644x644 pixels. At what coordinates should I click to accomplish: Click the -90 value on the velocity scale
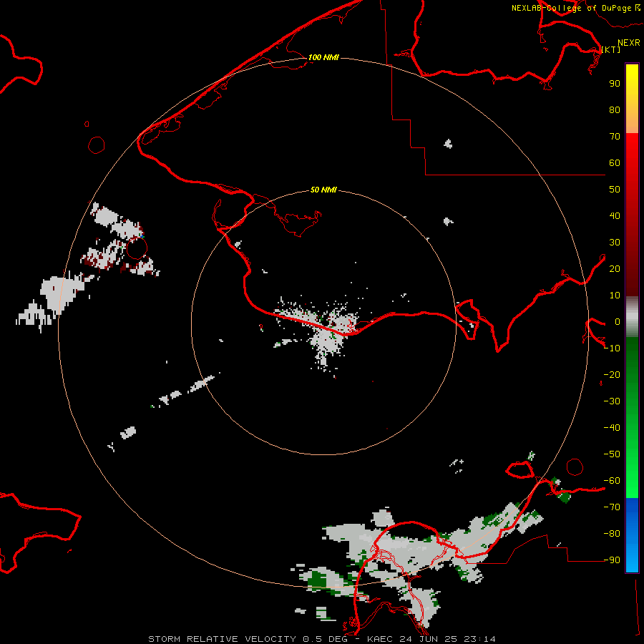pyautogui.click(x=612, y=560)
